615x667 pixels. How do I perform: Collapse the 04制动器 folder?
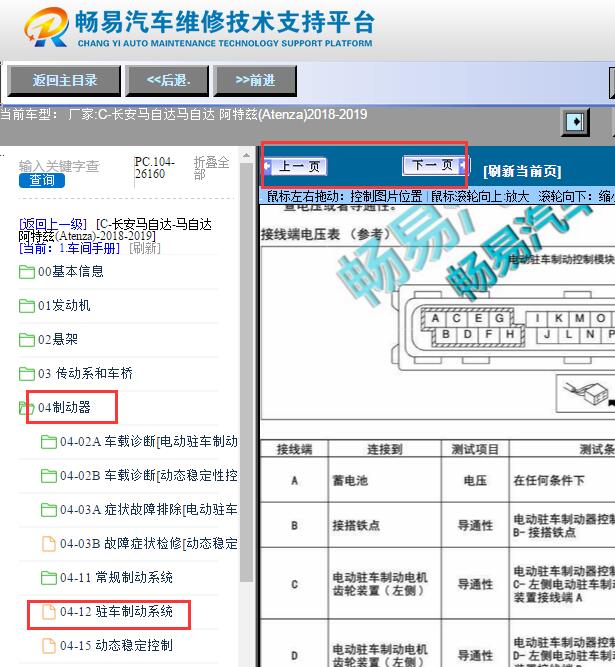[x=64, y=408]
